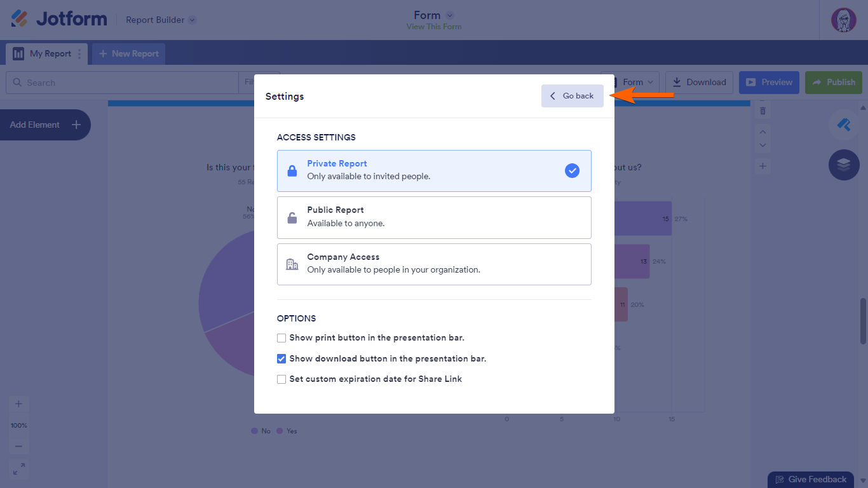The height and width of the screenshot is (488, 868).
Task: Switch to the My Report tab
Action: click(x=43, y=54)
